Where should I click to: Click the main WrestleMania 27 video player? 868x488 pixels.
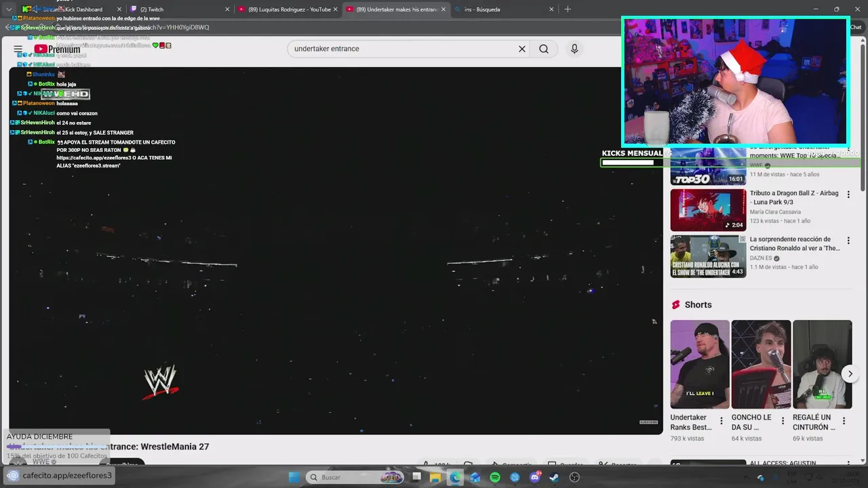point(336,251)
